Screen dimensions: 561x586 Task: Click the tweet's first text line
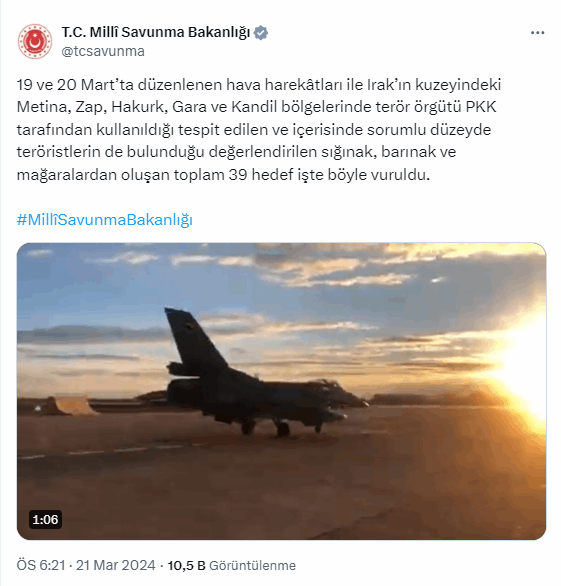point(259,85)
